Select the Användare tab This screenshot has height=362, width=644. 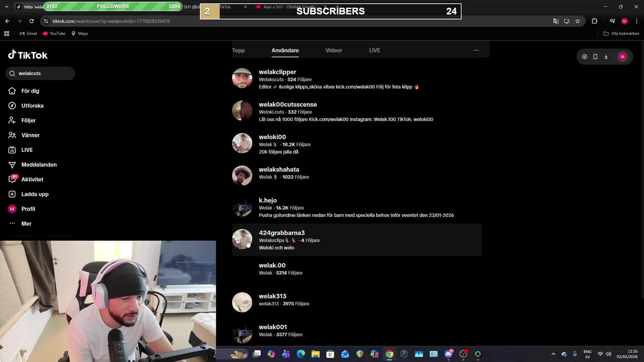285,50
